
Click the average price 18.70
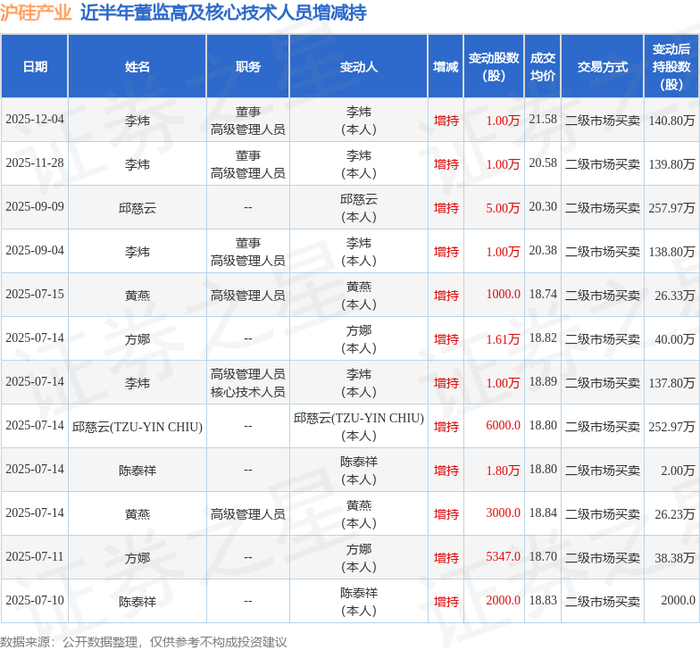point(543,557)
